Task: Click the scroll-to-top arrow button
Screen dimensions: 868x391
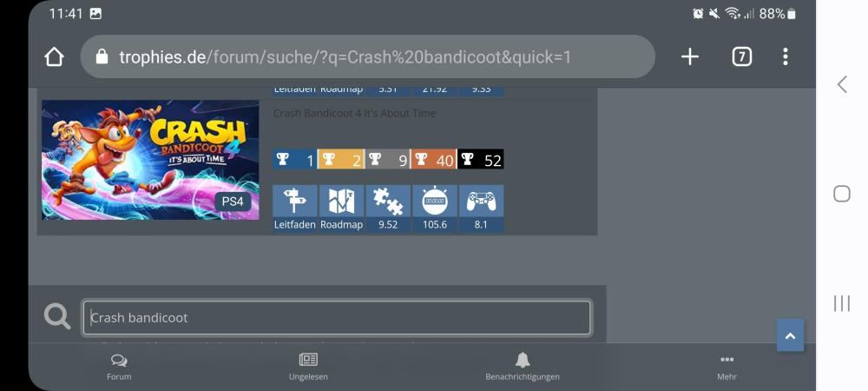Action: click(x=790, y=335)
